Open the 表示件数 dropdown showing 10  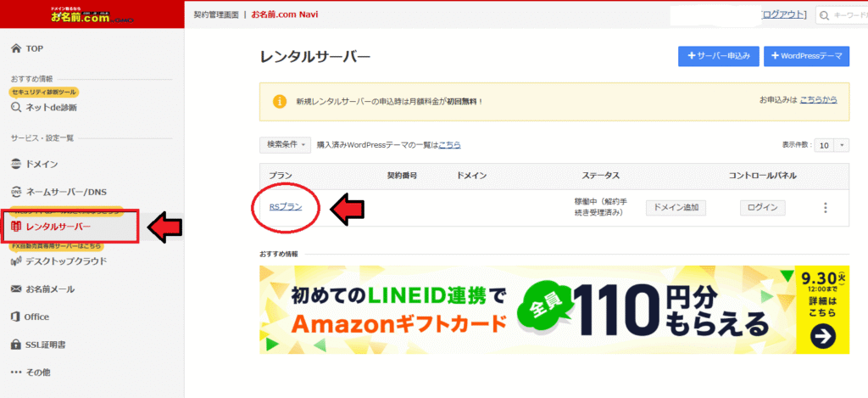point(832,145)
